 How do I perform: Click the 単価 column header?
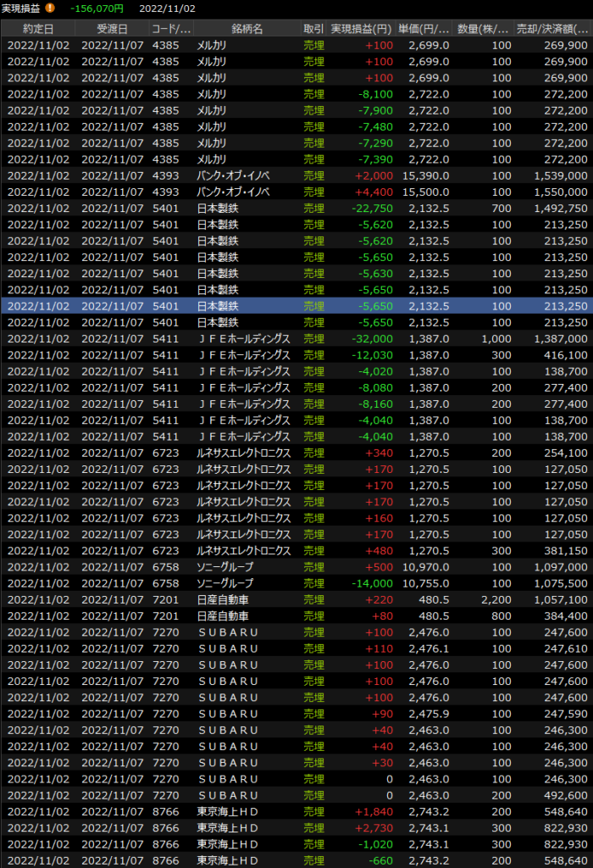[426, 29]
